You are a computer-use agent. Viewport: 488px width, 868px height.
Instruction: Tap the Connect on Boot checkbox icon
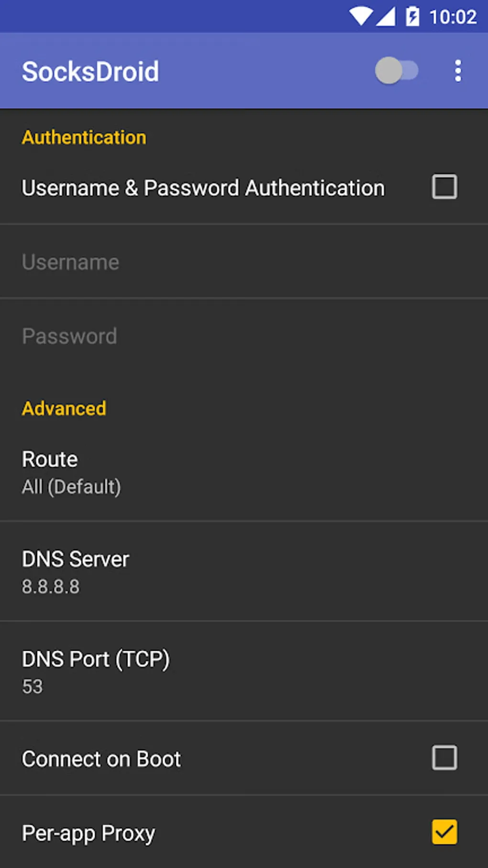(444, 758)
